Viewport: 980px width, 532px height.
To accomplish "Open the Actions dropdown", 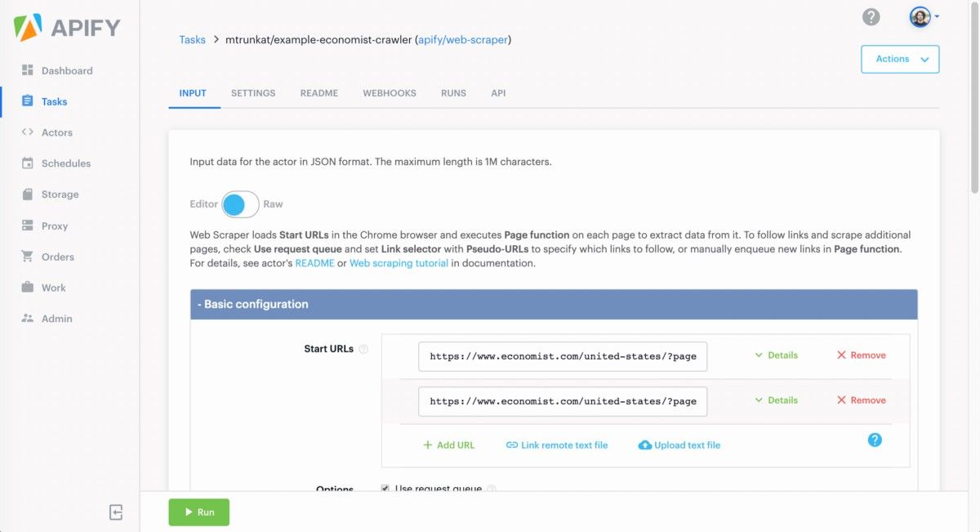I will click(899, 59).
